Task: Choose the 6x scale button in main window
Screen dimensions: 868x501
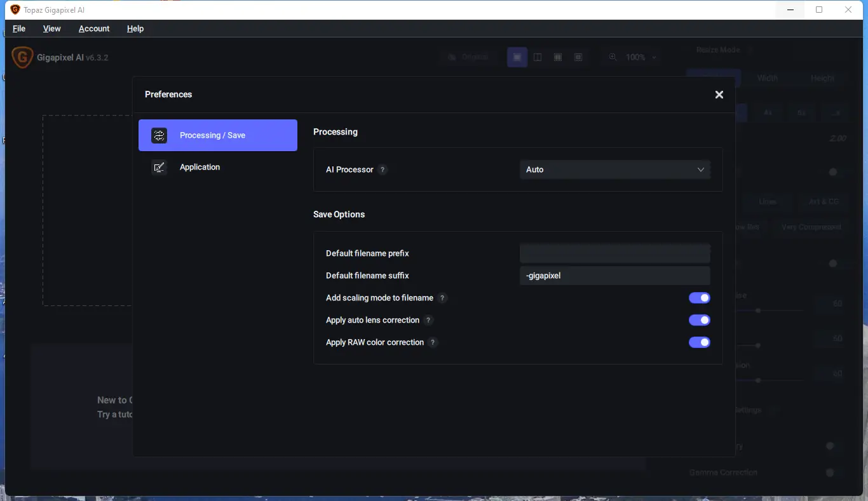Action: (x=801, y=112)
